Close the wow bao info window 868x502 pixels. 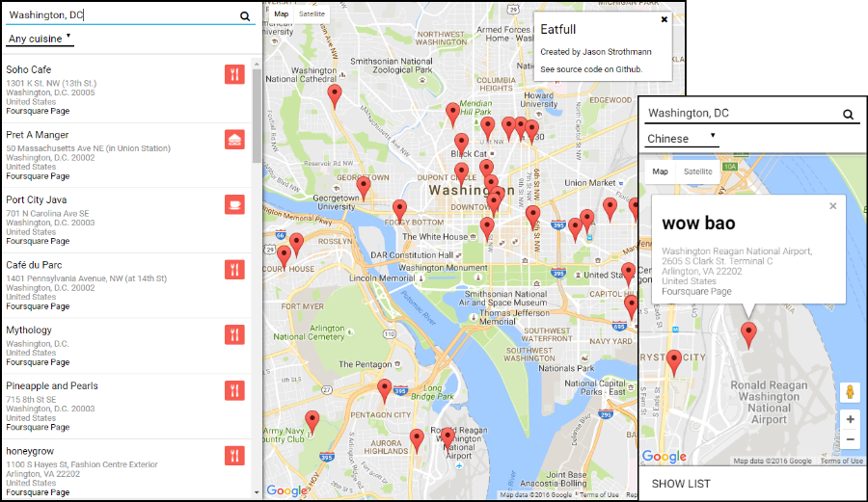[833, 205]
